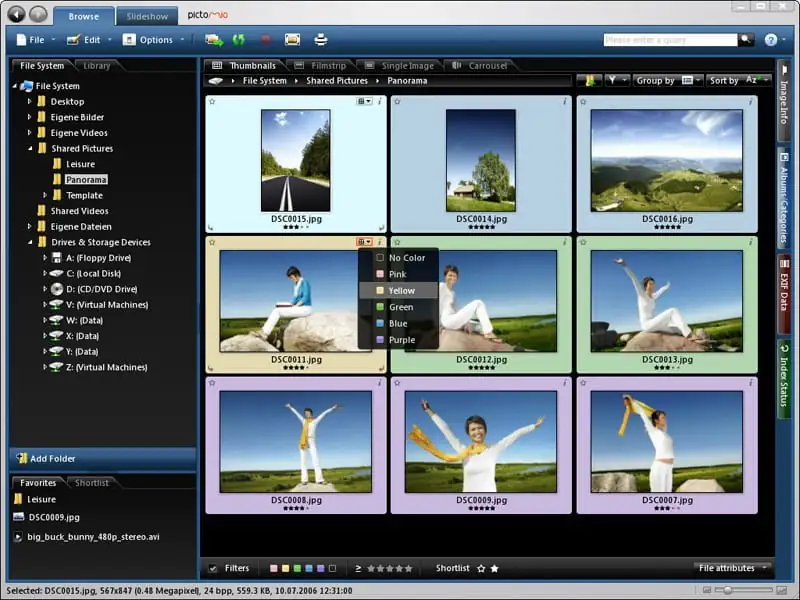Click the Add Folder button
The width and height of the screenshot is (800, 600).
point(52,459)
